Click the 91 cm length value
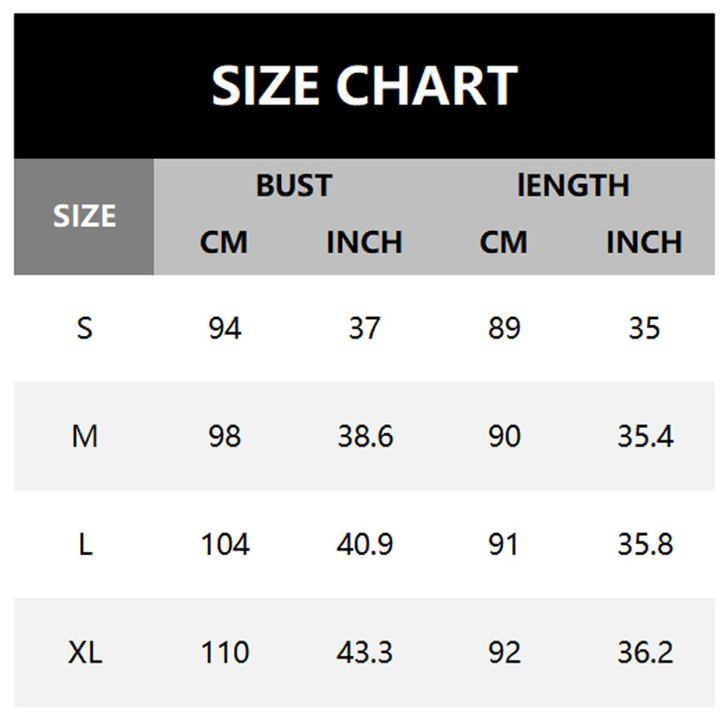Screen dimensions: 728x728 503,545
